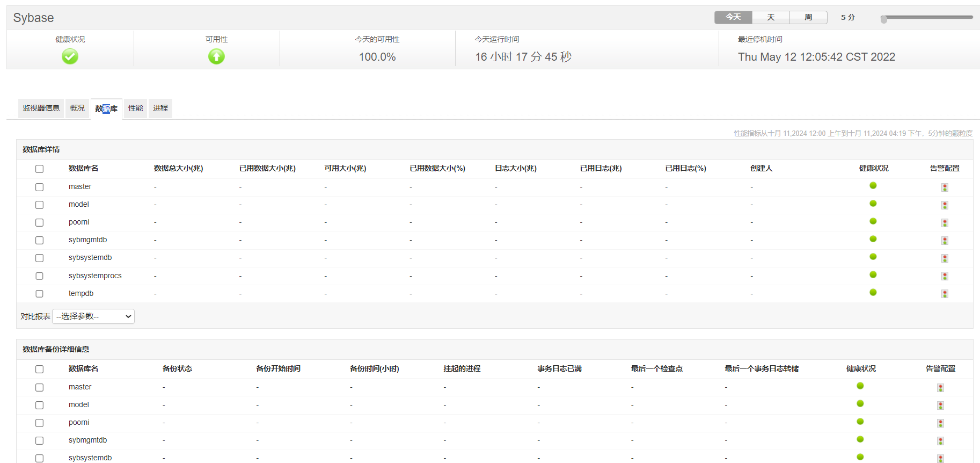Open alarm configuration for model in database details
The width and height of the screenshot is (980, 463).
coord(945,205)
